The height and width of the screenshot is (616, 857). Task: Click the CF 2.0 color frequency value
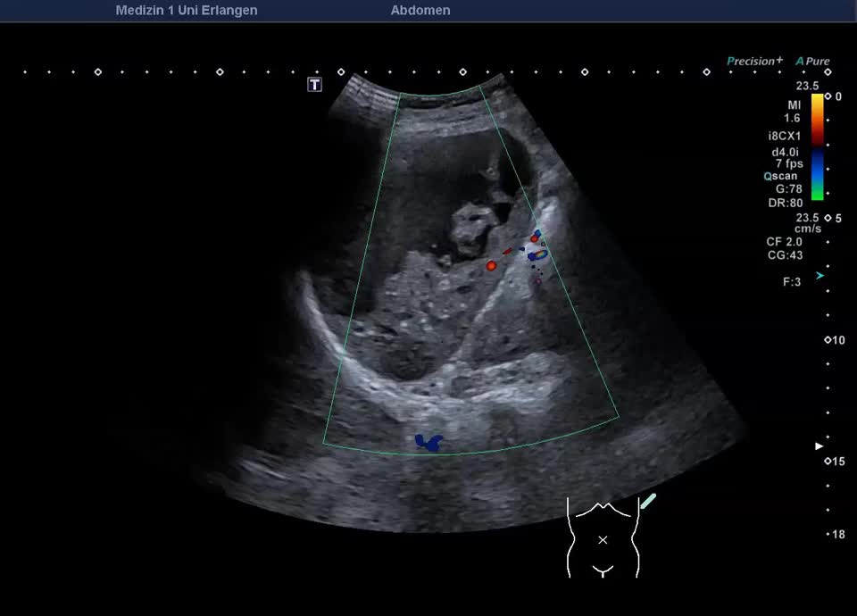pyautogui.click(x=784, y=242)
